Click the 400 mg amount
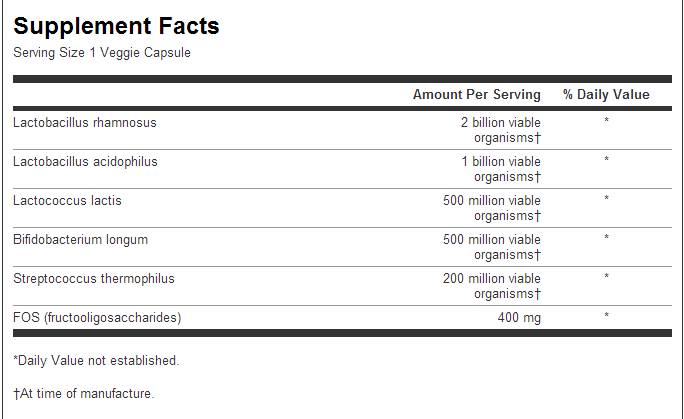684x419 pixels. click(x=519, y=318)
